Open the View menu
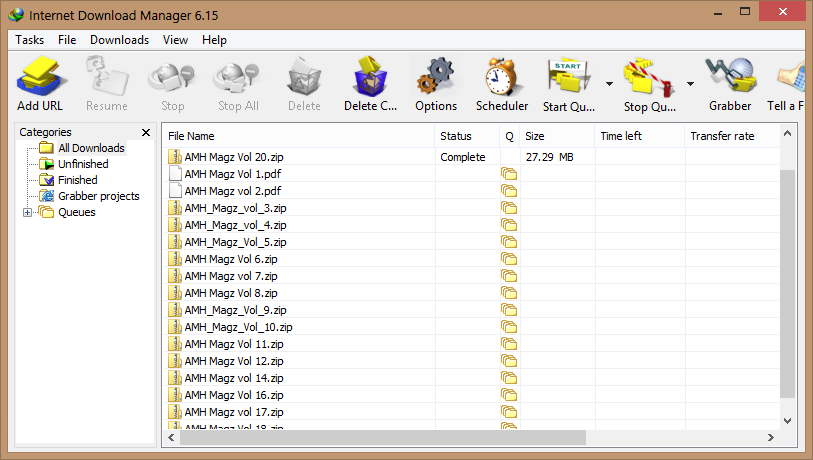This screenshot has width=813, height=460. [x=175, y=40]
